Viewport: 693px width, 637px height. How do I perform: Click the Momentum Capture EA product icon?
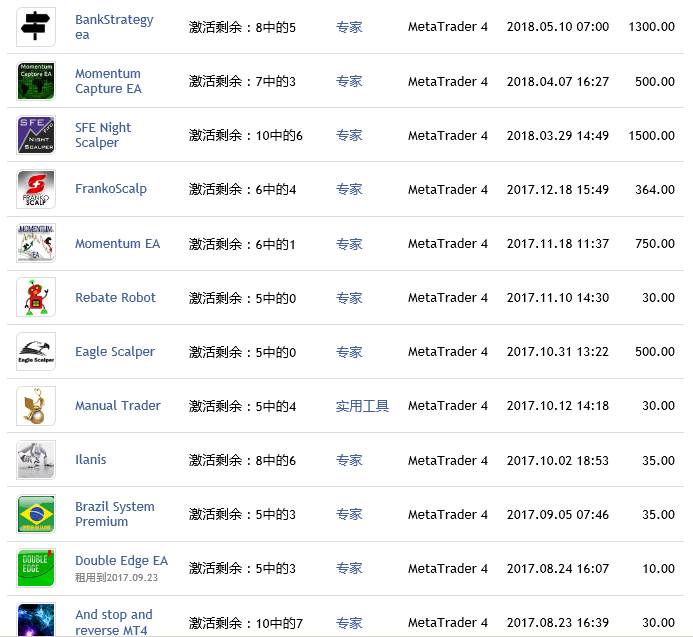coord(36,81)
